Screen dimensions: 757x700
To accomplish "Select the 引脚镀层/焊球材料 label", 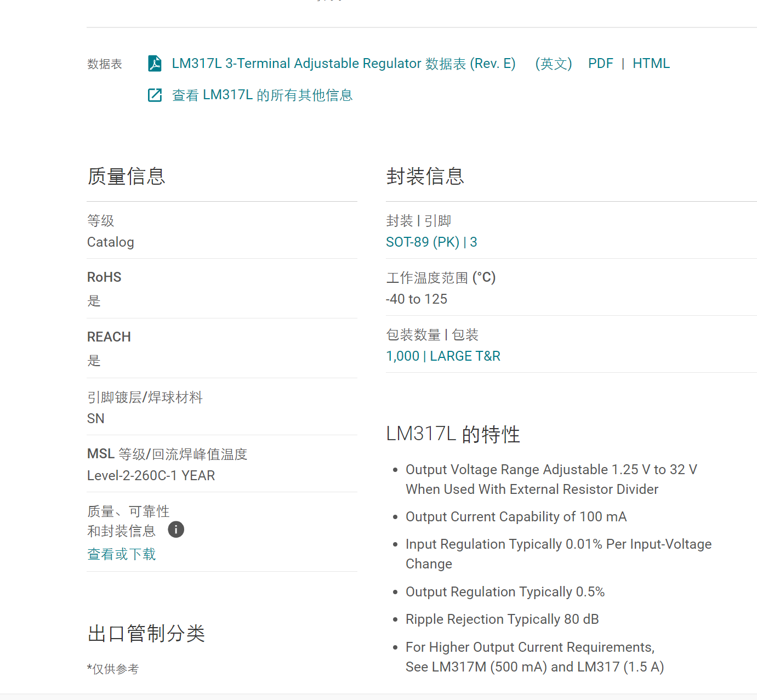I will [x=145, y=397].
